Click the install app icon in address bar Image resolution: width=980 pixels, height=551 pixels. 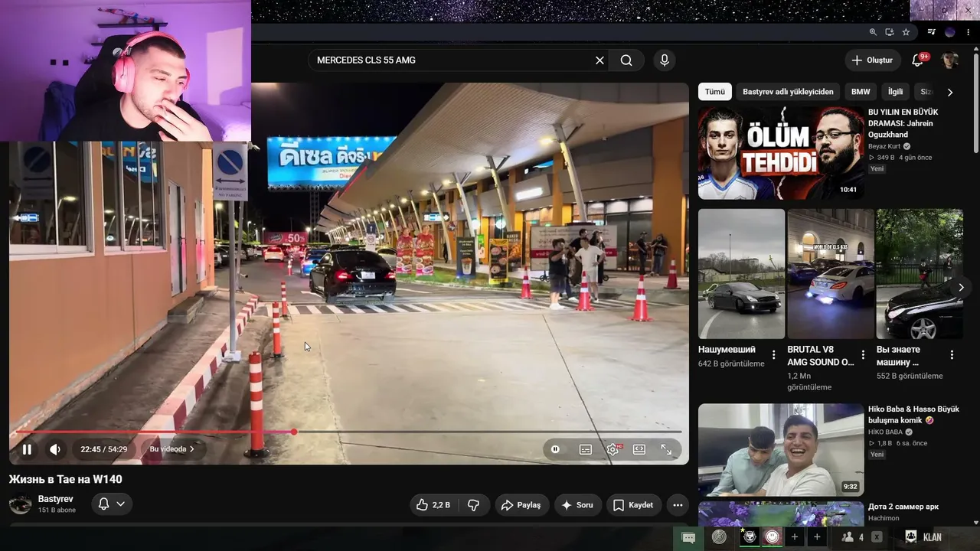890,32
